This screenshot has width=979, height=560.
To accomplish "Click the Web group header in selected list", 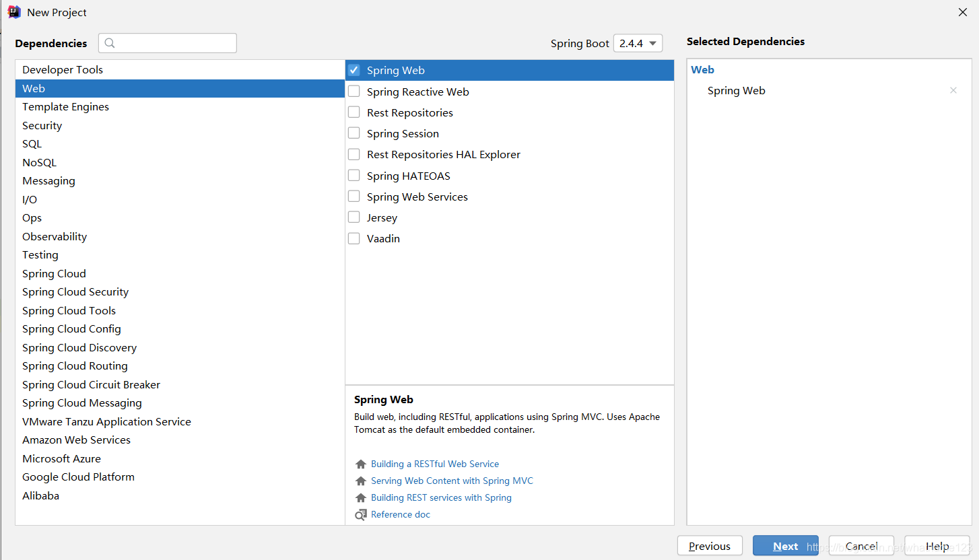I will pos(702,70).
